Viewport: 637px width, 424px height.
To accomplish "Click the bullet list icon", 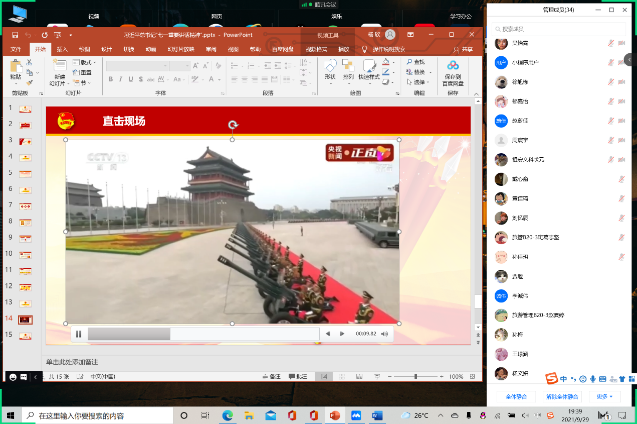I will [x=234, y=65].
